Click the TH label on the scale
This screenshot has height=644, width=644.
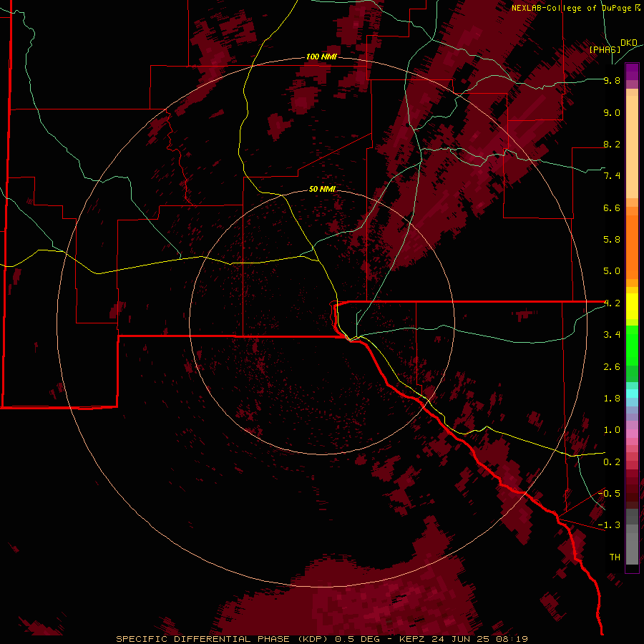[x=615, y=557]
